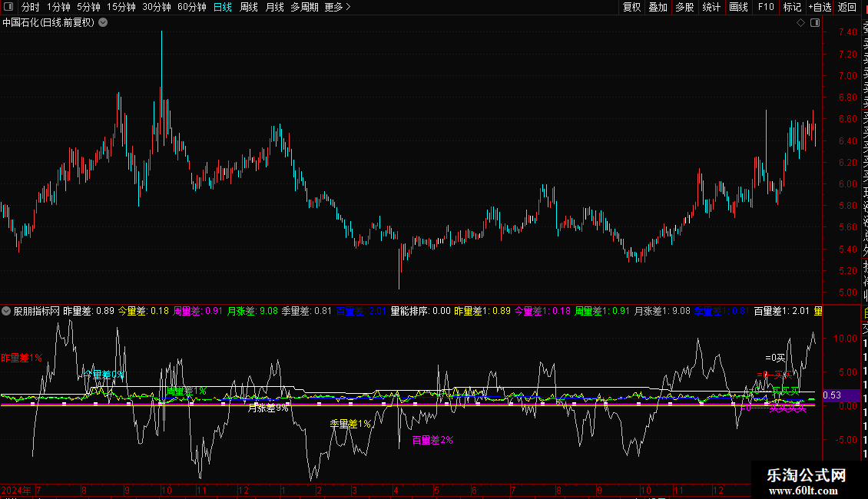Click the -5.00 indicator axis label
This screenshot has width=868, height=499.
point(845,439)
